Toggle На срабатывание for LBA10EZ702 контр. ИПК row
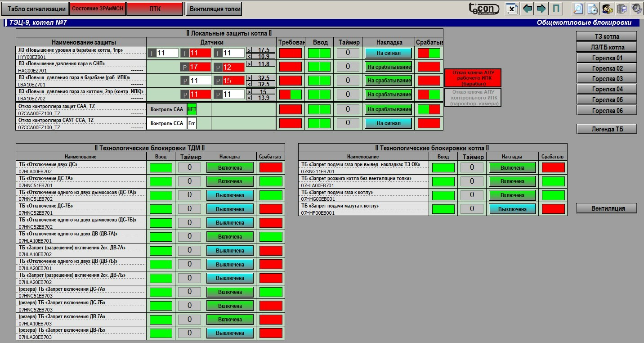Image resolution: width=644 pixels, height=343 pixels. point(388,95)
